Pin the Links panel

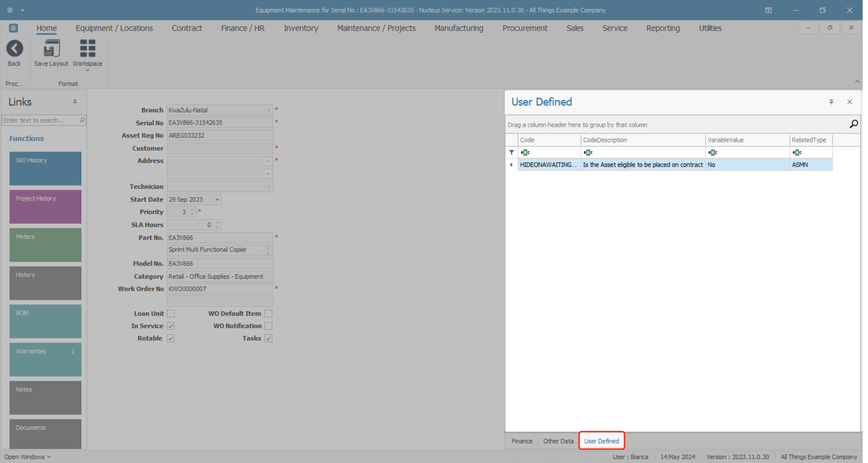point(75,102)
